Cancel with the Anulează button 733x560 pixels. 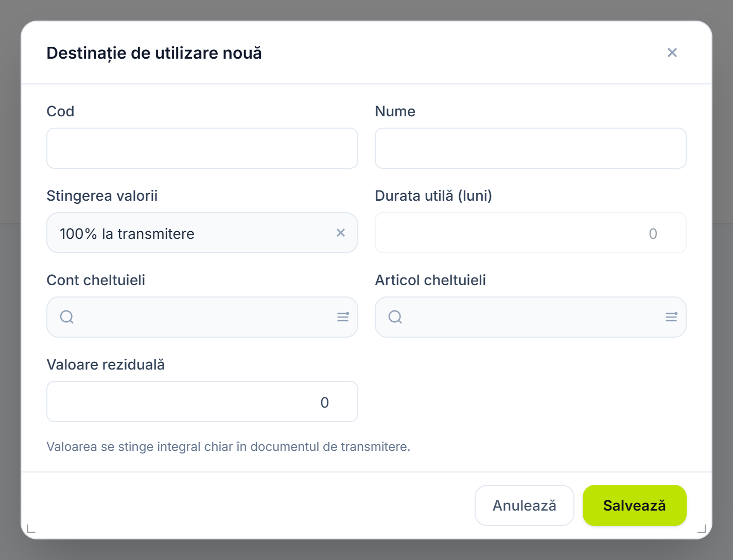[524, 505]
